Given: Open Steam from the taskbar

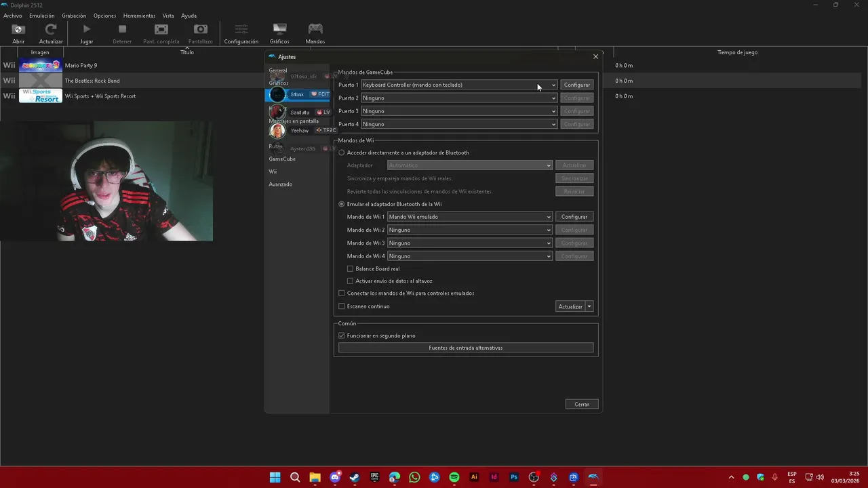Looking at the screenshot, I should [355, 477].
